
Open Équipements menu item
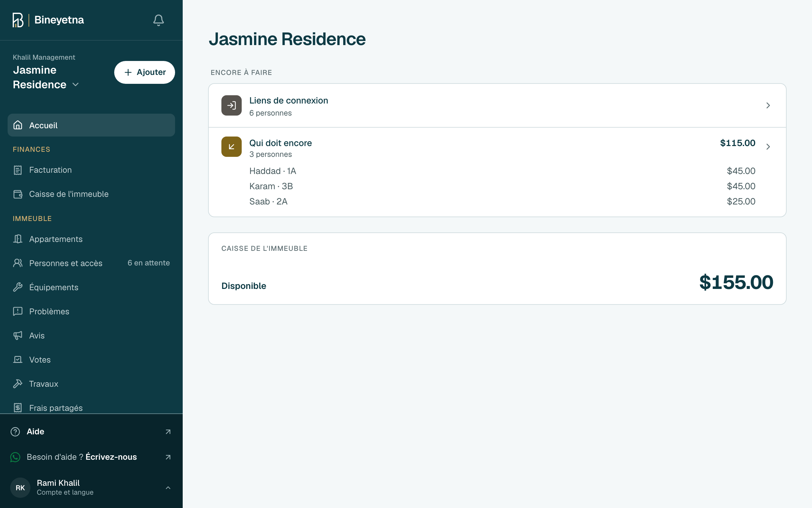click(x=91, y=287)
